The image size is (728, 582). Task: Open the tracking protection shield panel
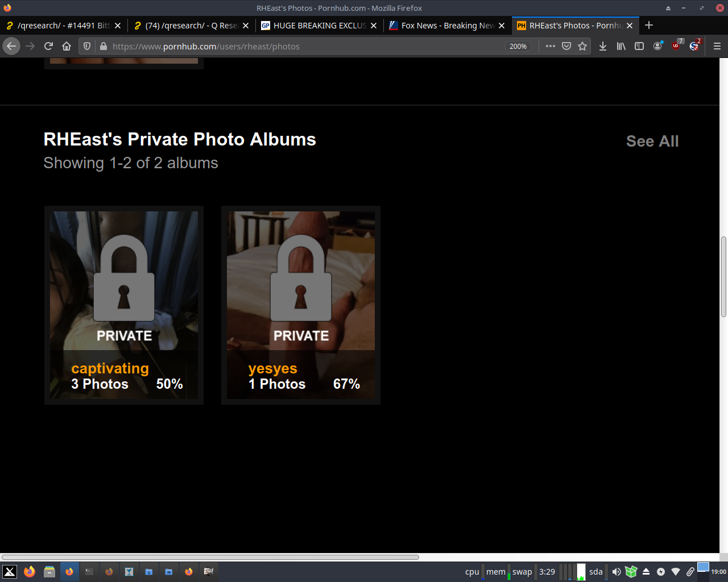(87, 46)
